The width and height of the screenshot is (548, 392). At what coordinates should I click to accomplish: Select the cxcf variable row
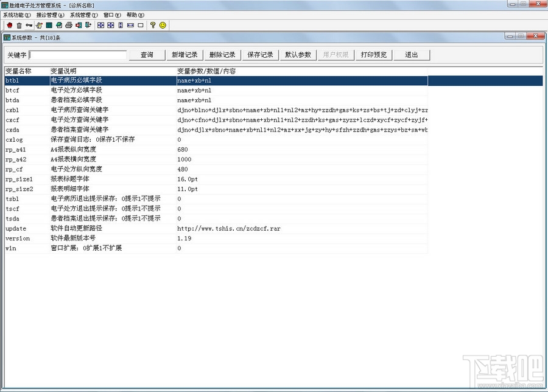216,120
